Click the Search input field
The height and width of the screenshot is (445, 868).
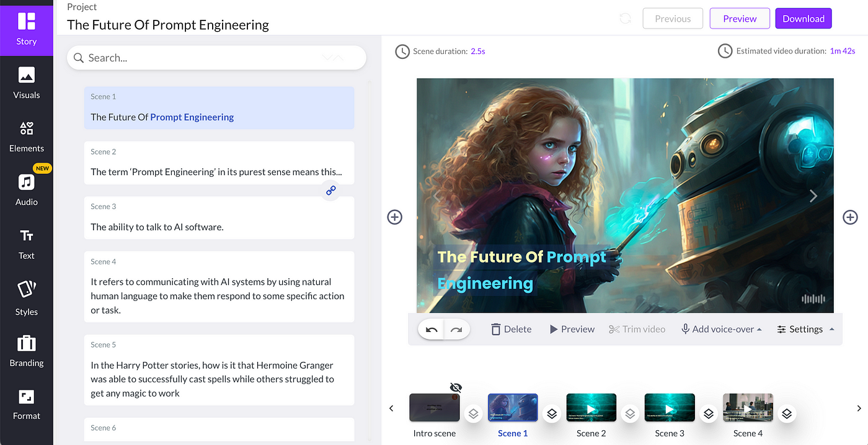click(186, 57)
